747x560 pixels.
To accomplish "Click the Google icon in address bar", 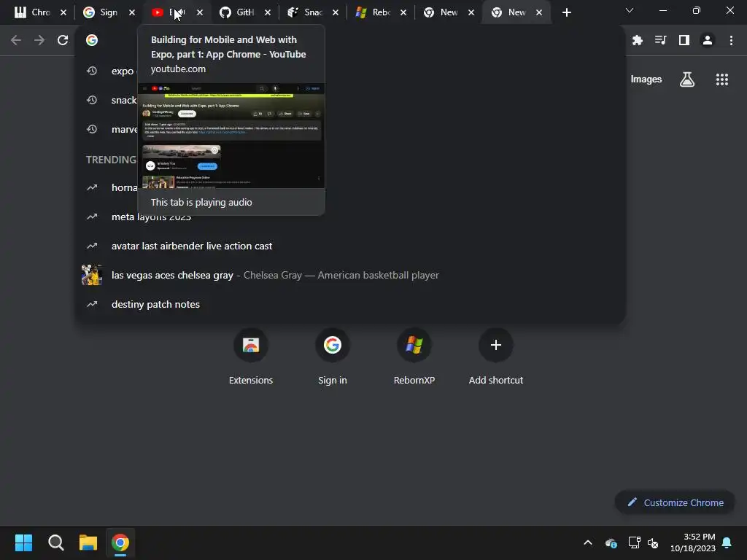I will 92,40.
